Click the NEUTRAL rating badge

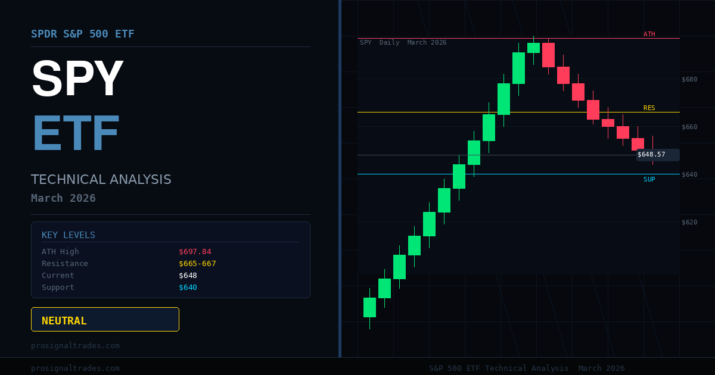105,319
